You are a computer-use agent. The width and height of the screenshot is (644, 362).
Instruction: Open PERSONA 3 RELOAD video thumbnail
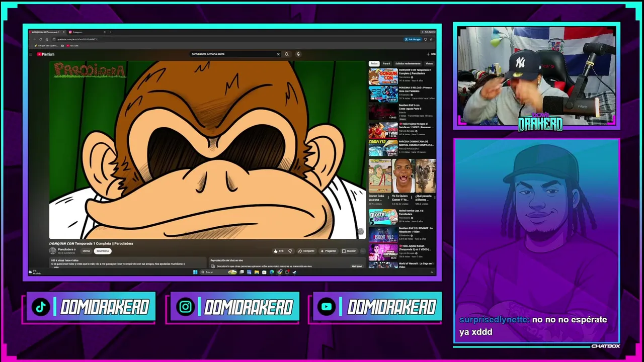383,94
